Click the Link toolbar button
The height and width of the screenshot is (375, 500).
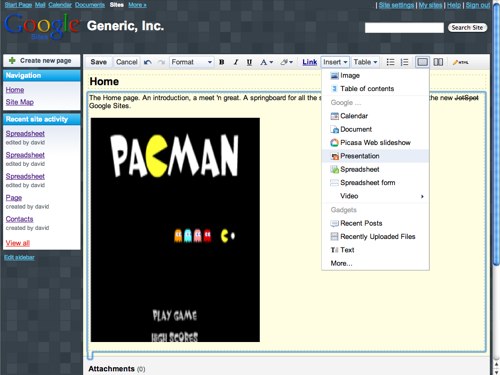pyautogui.click(x=309, y=62)
